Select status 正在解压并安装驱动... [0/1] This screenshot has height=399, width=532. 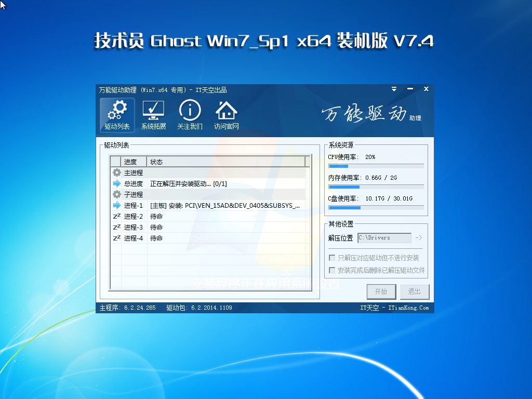188,183
